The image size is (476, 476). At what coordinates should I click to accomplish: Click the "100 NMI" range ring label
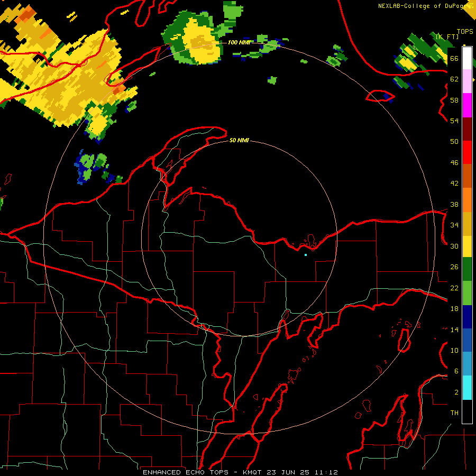click(x=239, y=42)
